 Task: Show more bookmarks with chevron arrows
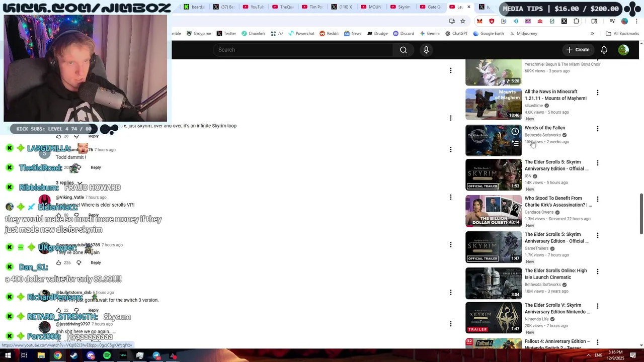click(x=592, y=34)
